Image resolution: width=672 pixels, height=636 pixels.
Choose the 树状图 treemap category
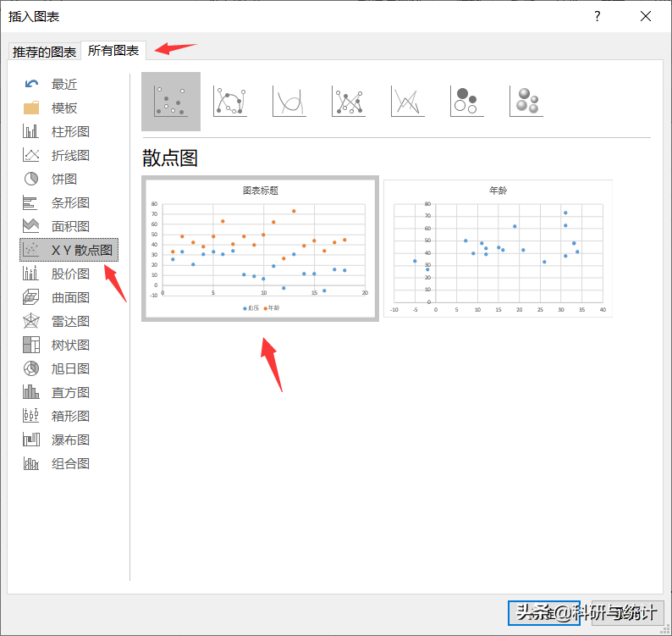69,345
